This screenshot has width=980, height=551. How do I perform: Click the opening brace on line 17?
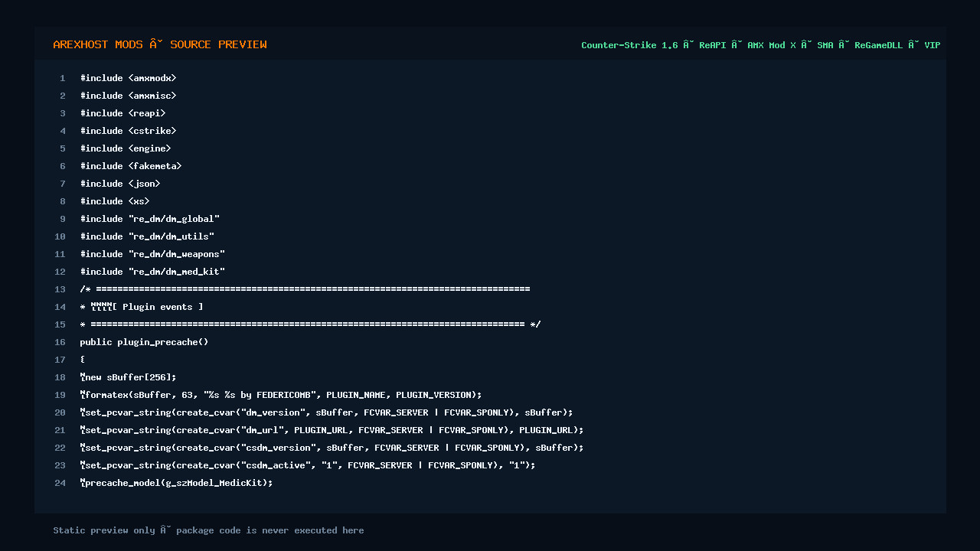coord(82,360)
